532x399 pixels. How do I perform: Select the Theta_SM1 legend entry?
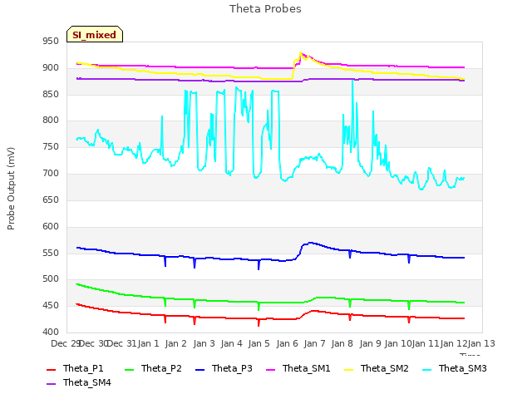(x=298, y=368)
